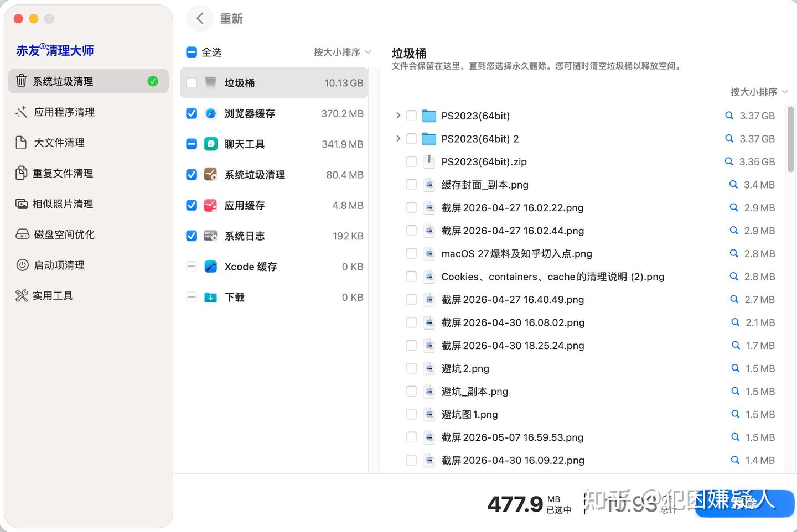Screen dimensions: 797x532
Task: Click magnifier for macOS 27爆料及知乎切入点.png
Action: [x=734, y=253]
